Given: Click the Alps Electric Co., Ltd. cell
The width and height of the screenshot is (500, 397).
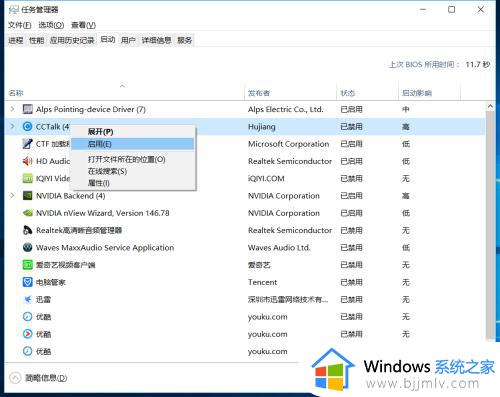Looking at the screenshot, I should [286, 109].
